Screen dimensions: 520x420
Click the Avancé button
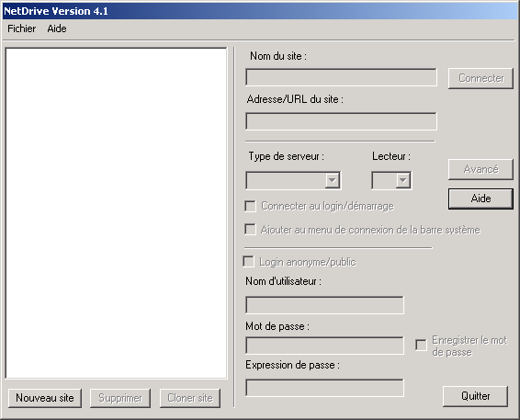(x=480, y=169)
